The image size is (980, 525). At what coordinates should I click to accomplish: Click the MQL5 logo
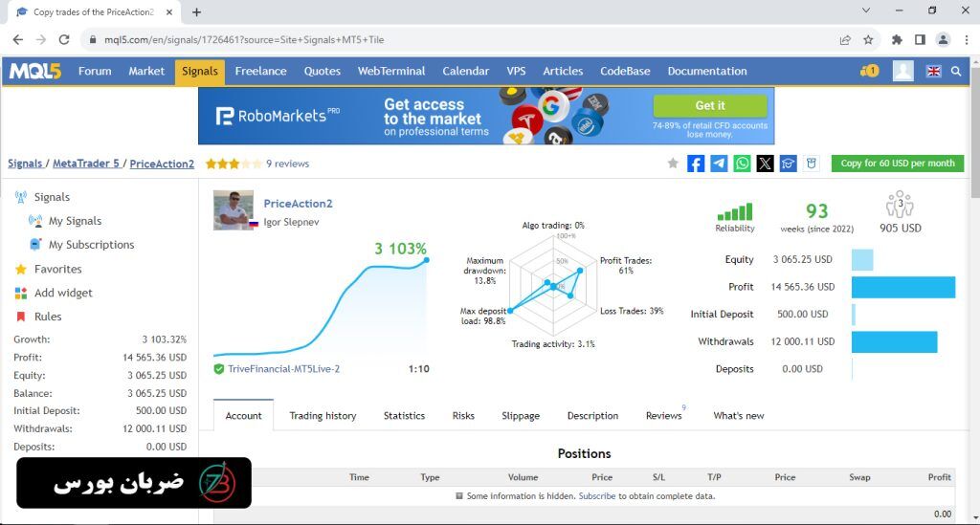35,71
